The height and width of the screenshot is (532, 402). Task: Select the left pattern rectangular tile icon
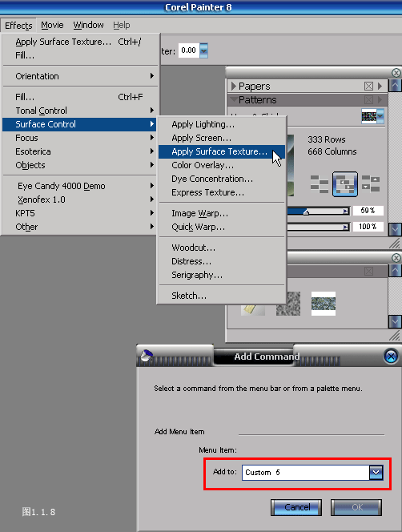point(320,184)
